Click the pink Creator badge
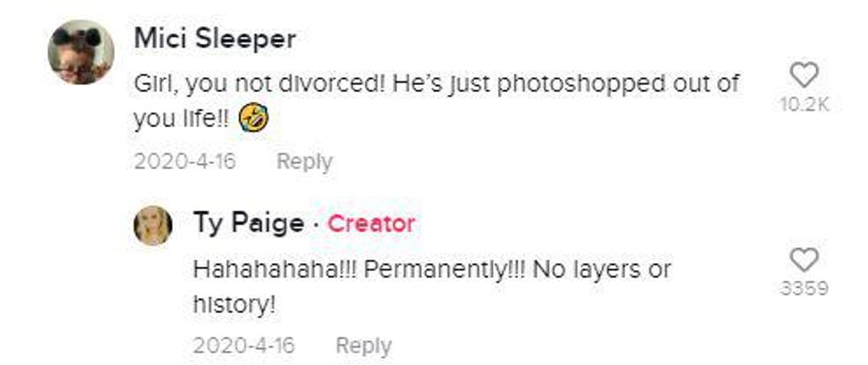This screenshot has width=868, height=365. tap(371, 224)
